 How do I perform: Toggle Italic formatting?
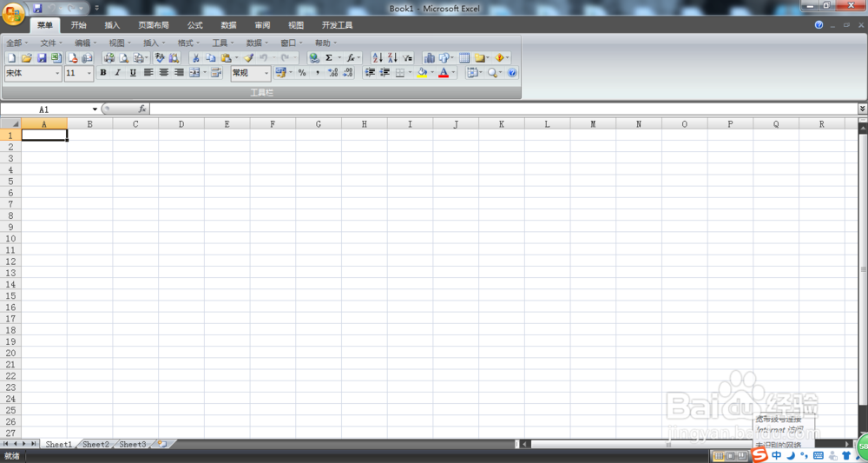pyautogui.click(x=118, y=73)
